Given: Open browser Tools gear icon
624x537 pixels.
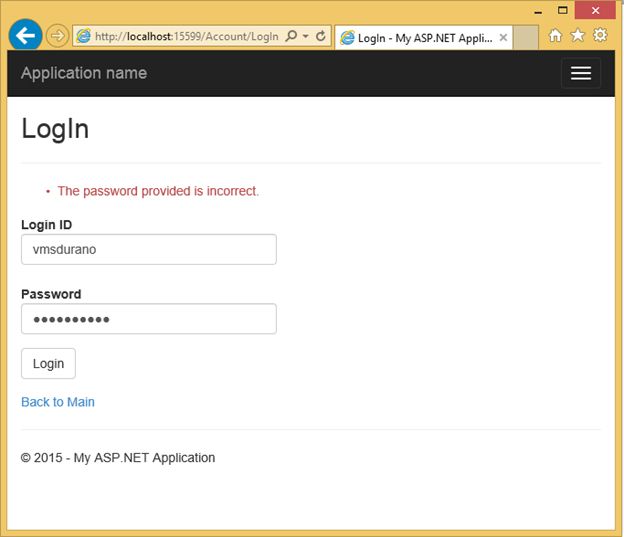Looking at the screenshot, I should tap(600, 35).
